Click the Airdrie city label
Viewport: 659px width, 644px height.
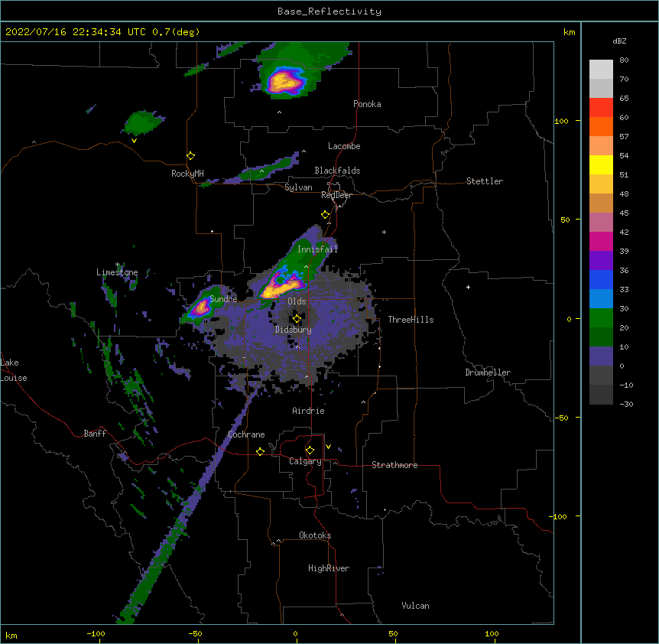(x=308, y=411)
